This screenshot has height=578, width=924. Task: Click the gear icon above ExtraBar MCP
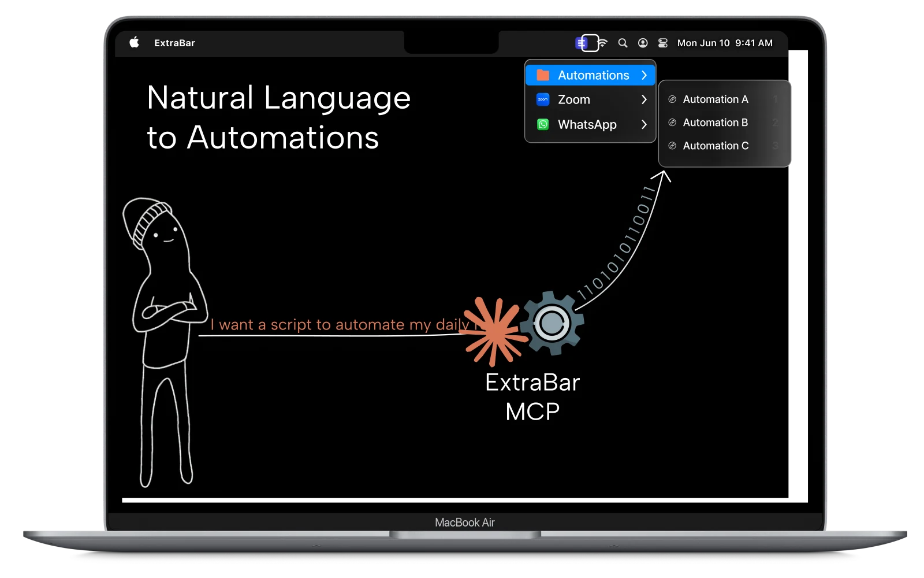(x=552, y=323)
